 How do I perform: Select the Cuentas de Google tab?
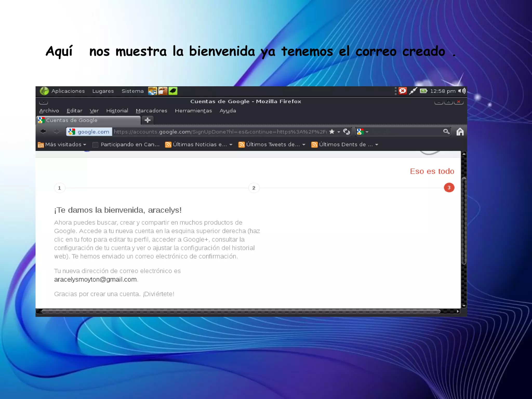(88, 120)
